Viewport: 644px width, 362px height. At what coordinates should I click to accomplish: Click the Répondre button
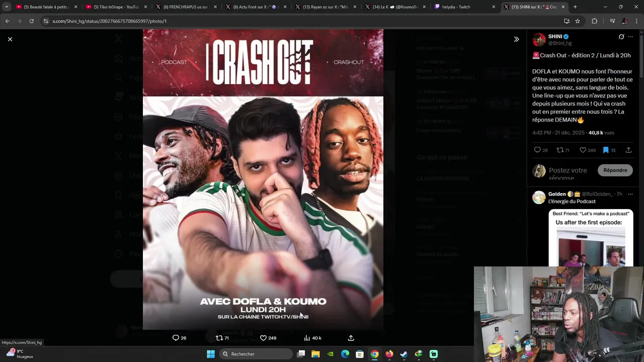[615, 170]
